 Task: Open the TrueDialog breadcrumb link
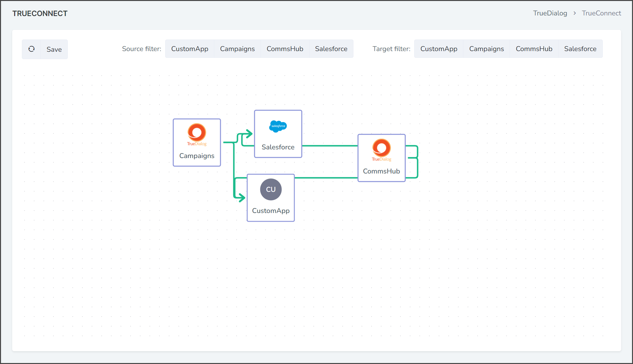click(x=550, y=13)
